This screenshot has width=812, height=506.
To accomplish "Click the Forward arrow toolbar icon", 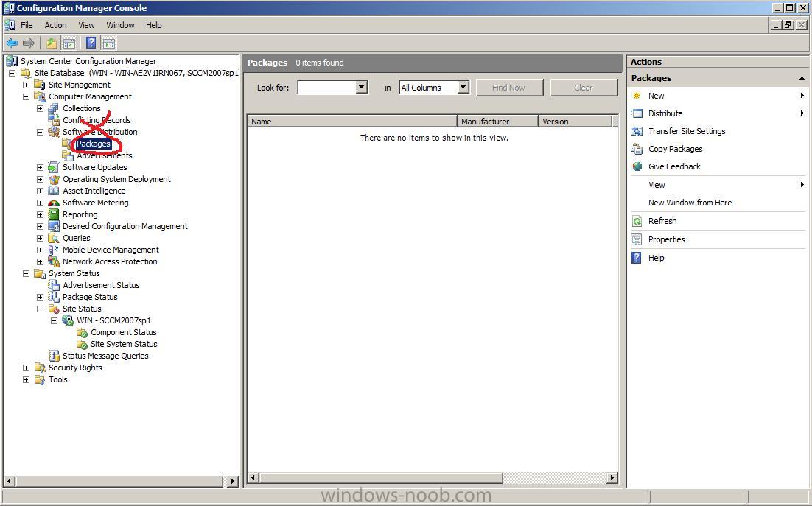I will (29, 43).
